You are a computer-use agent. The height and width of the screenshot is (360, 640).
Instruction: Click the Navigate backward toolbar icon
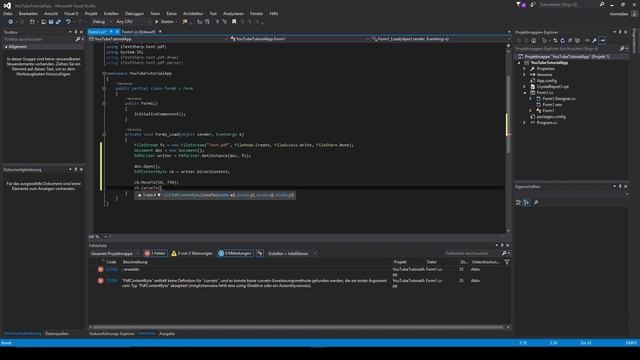11,22
